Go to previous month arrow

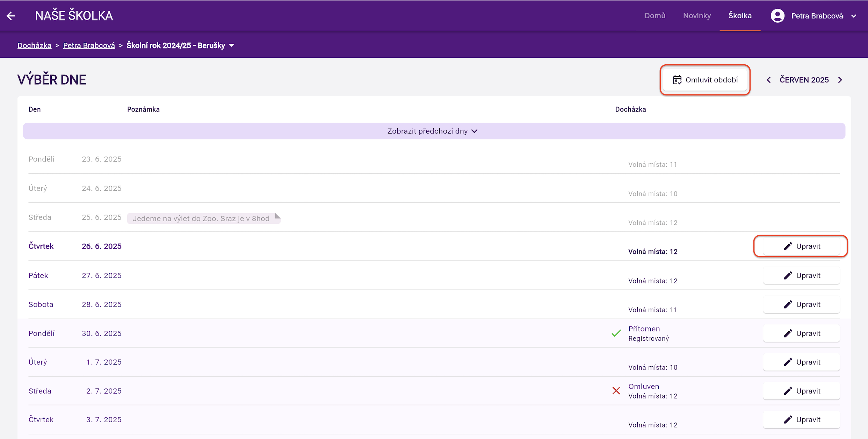(x=769, y=80)
